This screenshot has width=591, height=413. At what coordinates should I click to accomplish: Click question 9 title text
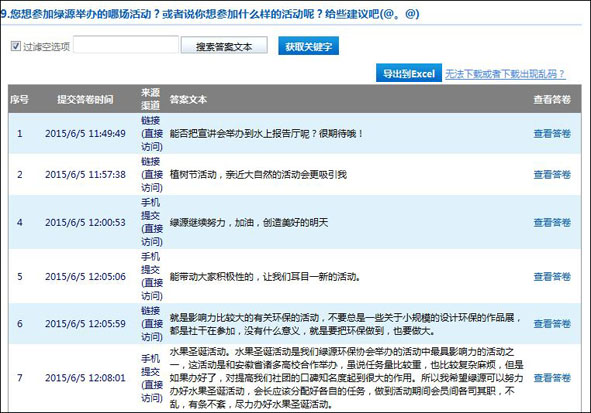(x=210, y=14)
